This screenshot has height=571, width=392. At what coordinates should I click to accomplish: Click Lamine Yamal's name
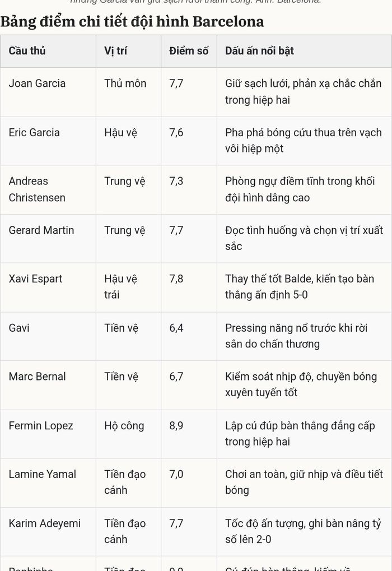(42, 474)
